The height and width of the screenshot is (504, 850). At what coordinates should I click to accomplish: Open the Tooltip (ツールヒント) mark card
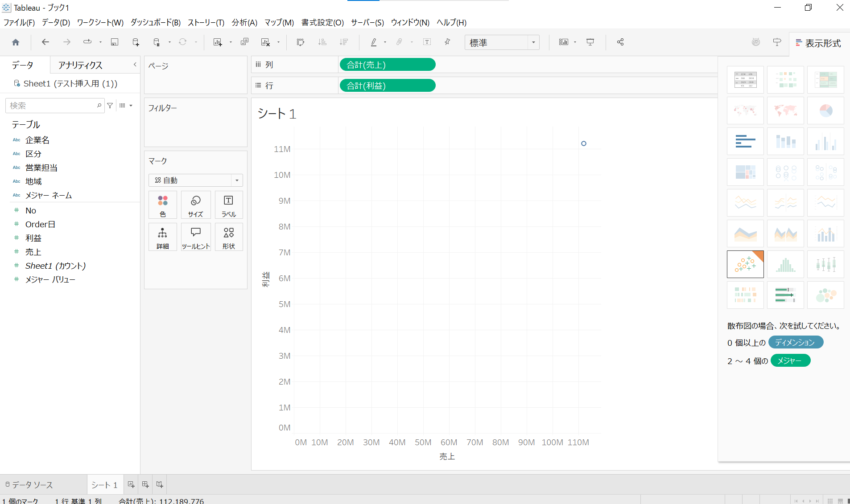pos(195,237)
